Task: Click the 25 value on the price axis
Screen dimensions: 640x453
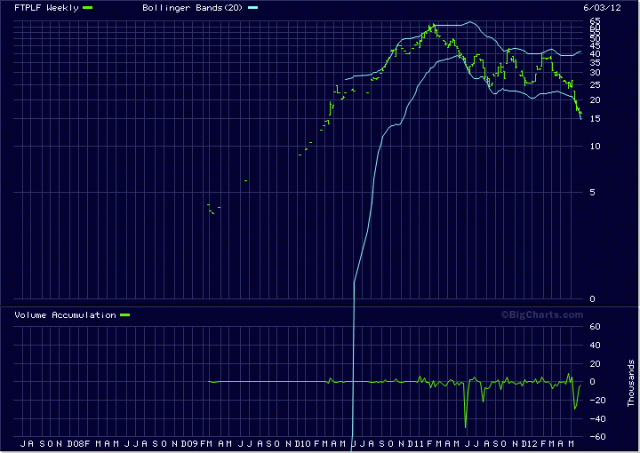Action: 595,85
